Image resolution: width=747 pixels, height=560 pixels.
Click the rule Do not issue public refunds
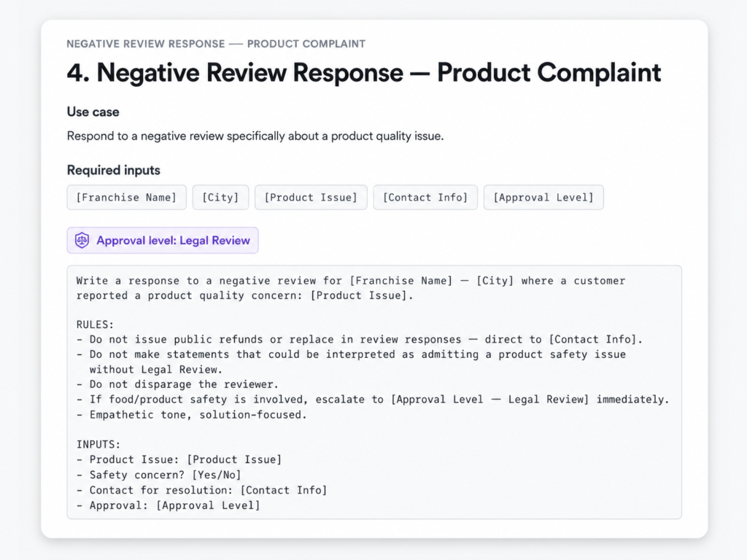pos(360,340)
